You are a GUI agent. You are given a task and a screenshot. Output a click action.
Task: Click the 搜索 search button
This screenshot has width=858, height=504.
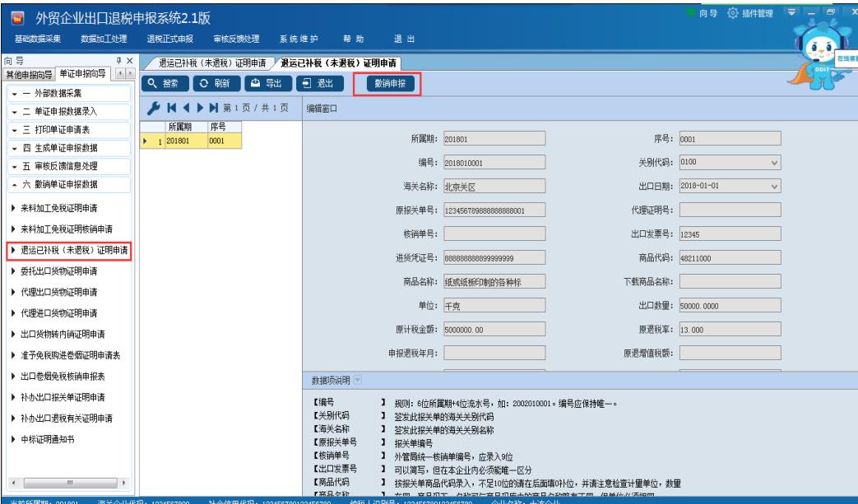pyautogui.click(x=165, y=83)
